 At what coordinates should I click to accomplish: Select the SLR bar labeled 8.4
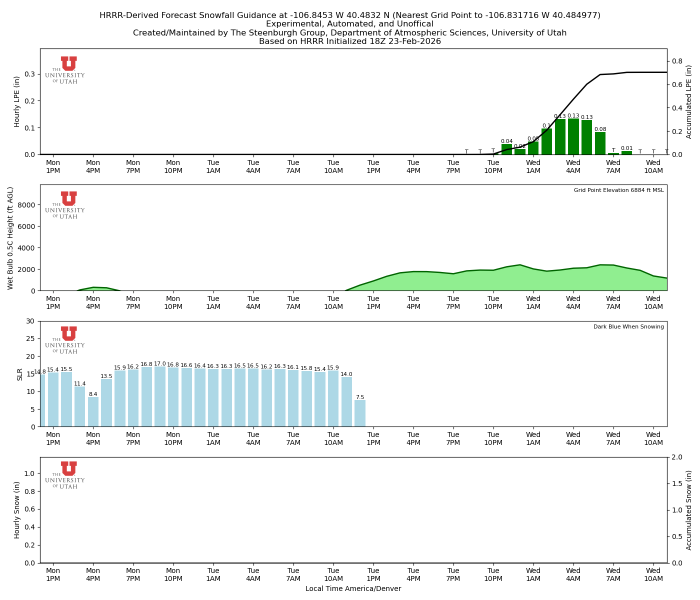click(93, 411)
